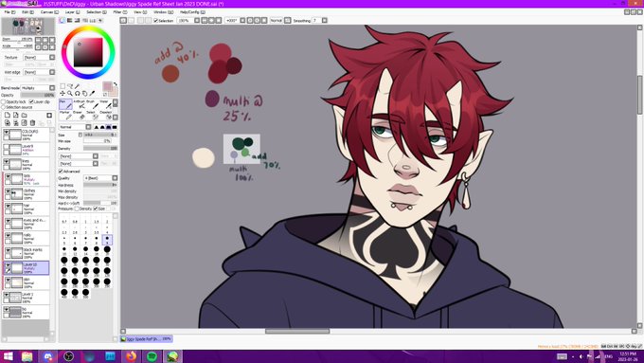Create a new layer folder
This screenshot has height=363, width=644.
(x=25, y=115)
